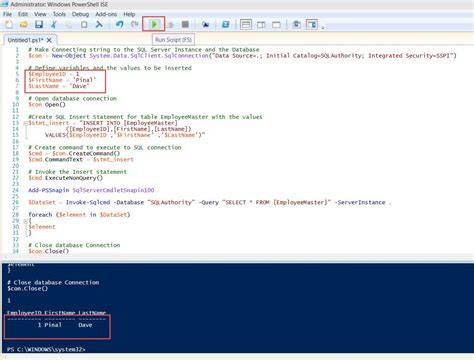Select the Untitled1.ps1 script tab
Viewport: 474px width, 360px height.
[25, 40]
